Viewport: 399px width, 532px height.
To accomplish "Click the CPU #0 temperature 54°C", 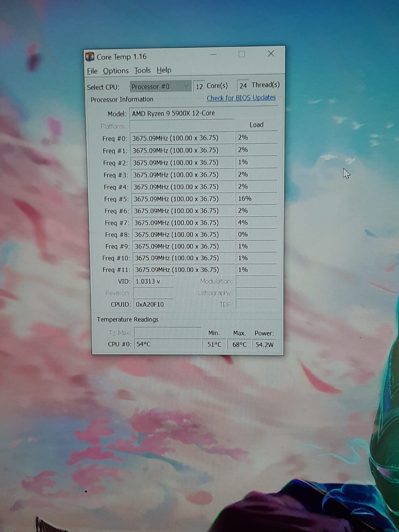I will tap(168, 344).
